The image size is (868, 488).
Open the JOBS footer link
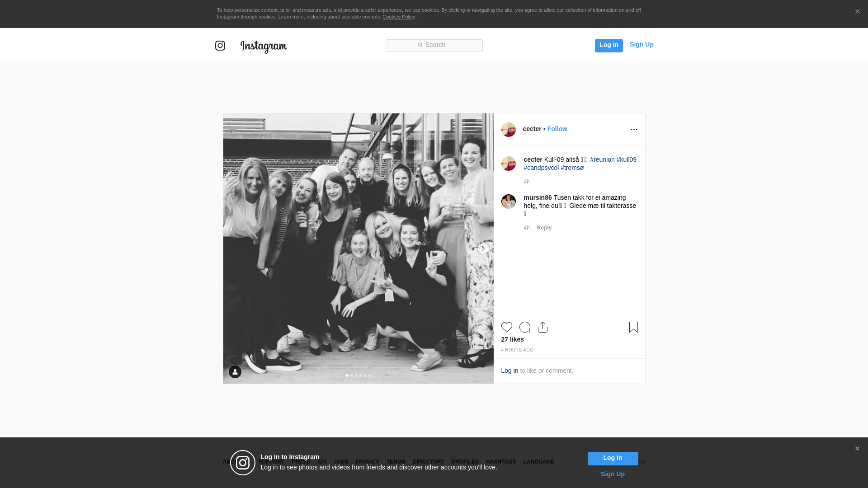click(x=341, y=462)
